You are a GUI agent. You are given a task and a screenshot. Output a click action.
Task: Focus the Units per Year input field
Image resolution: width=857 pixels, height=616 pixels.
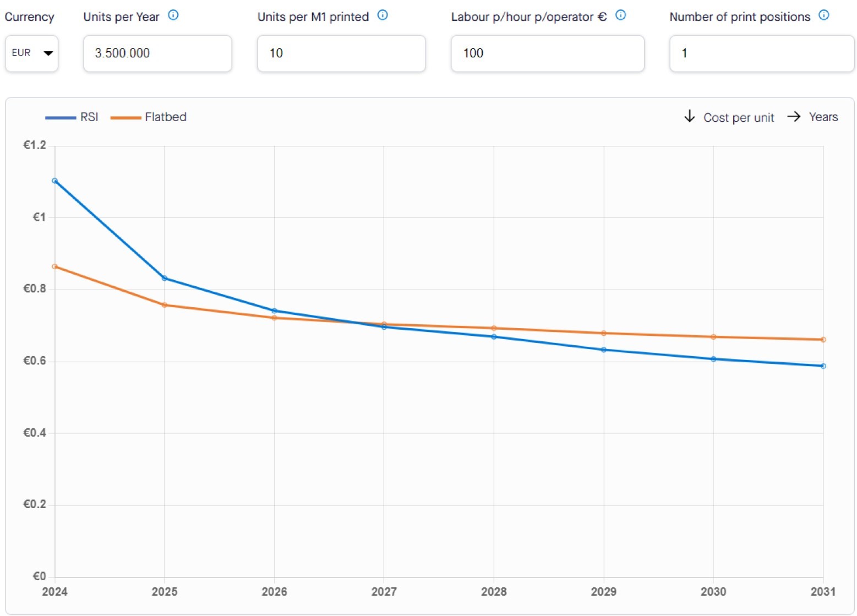click(157, 53)
